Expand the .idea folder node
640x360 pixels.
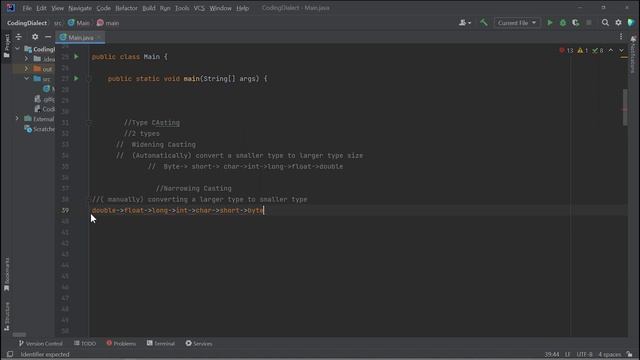pos(27,59)
